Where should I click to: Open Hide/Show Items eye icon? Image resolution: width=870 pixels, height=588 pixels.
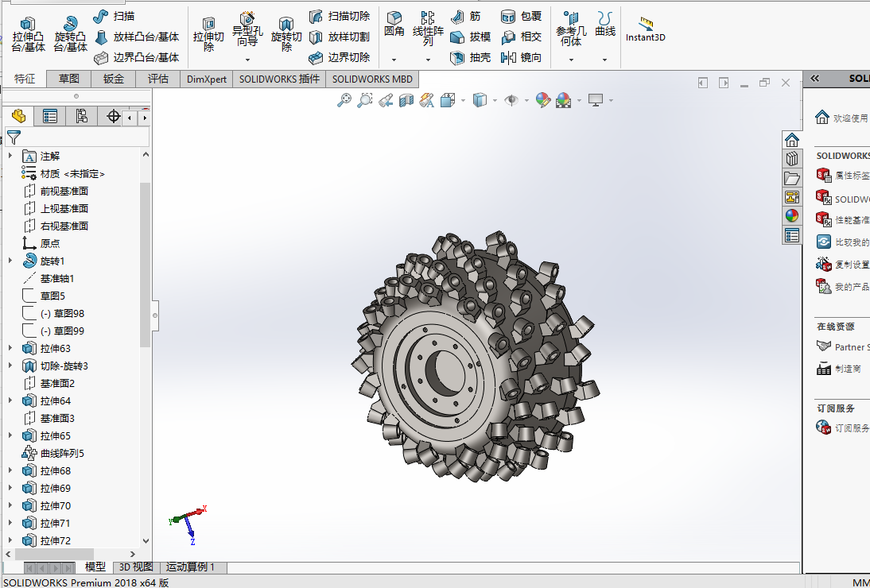click(x=511, y=100)
